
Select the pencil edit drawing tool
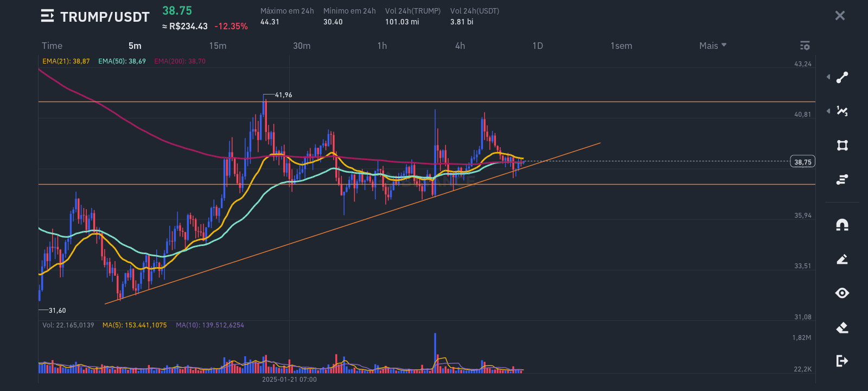(x=842, y=259)
